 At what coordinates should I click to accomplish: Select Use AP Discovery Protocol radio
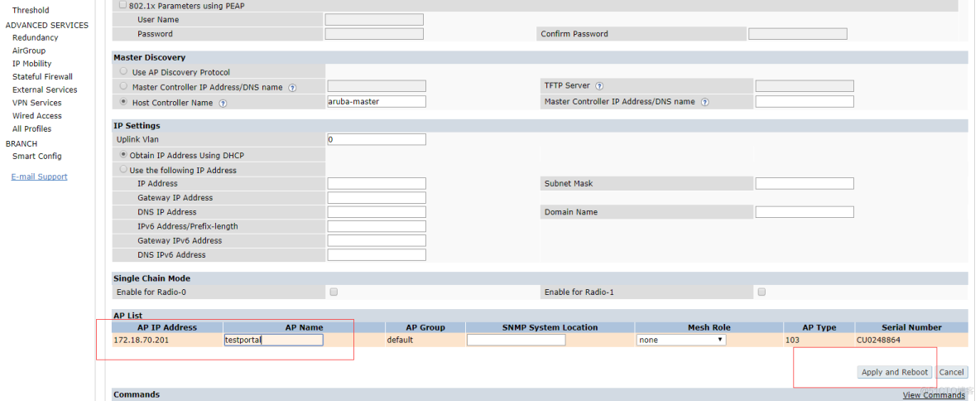pos(123,71)
